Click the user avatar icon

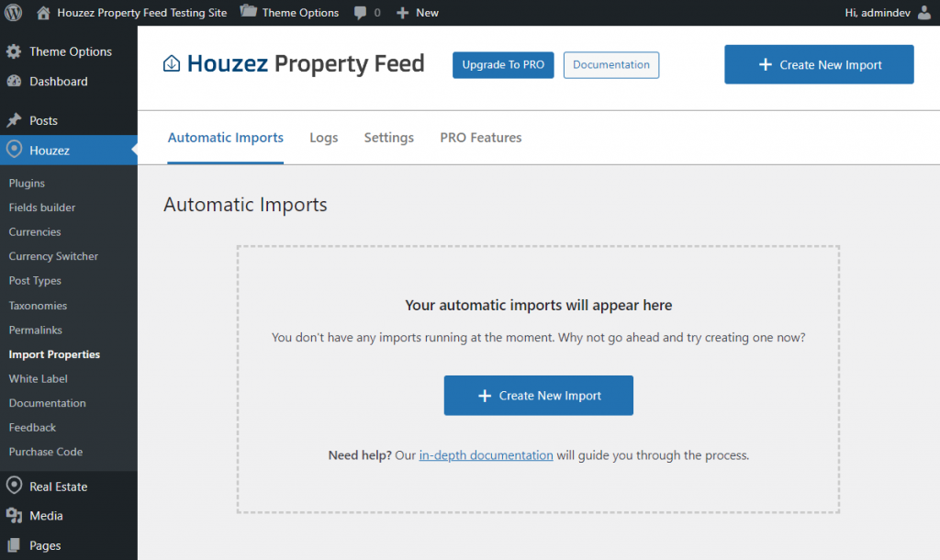tap(925, 13)
